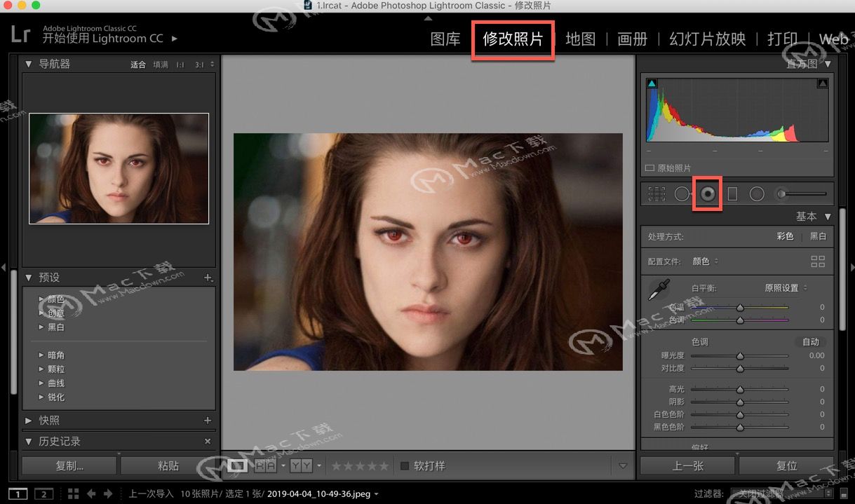Enable the soft proofing checkbox
The width and height of the screenshot is (855, 504).
tap(405, 466)
